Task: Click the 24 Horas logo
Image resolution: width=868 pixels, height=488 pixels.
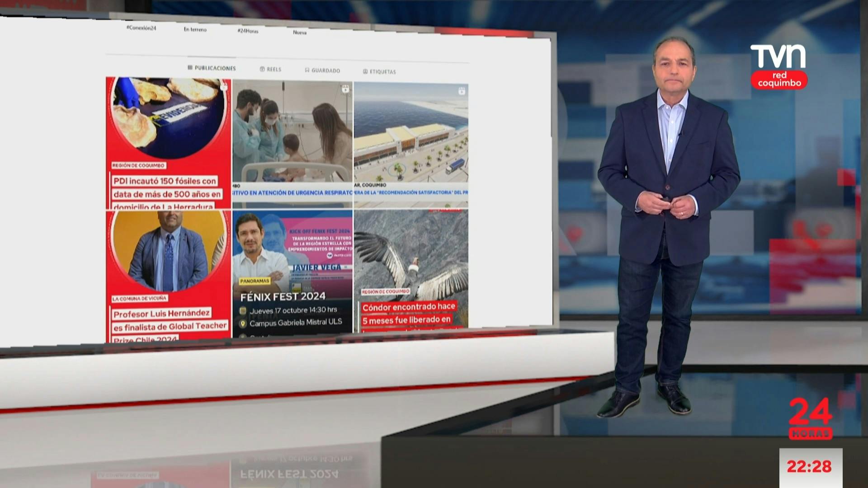Action: (x=810, y=418)
